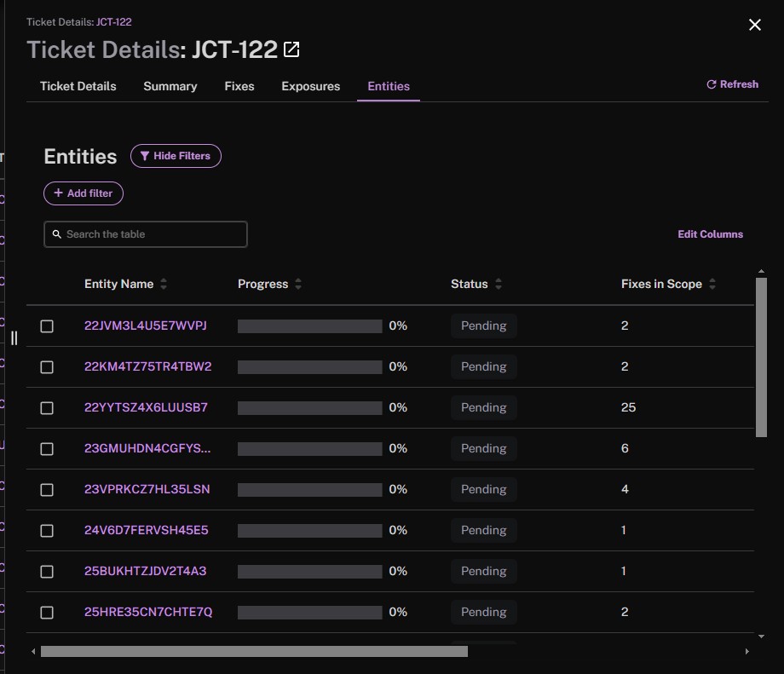Tick the checkbox for 23GMUHDN4CGFYS...

click(x=47, y=449)
